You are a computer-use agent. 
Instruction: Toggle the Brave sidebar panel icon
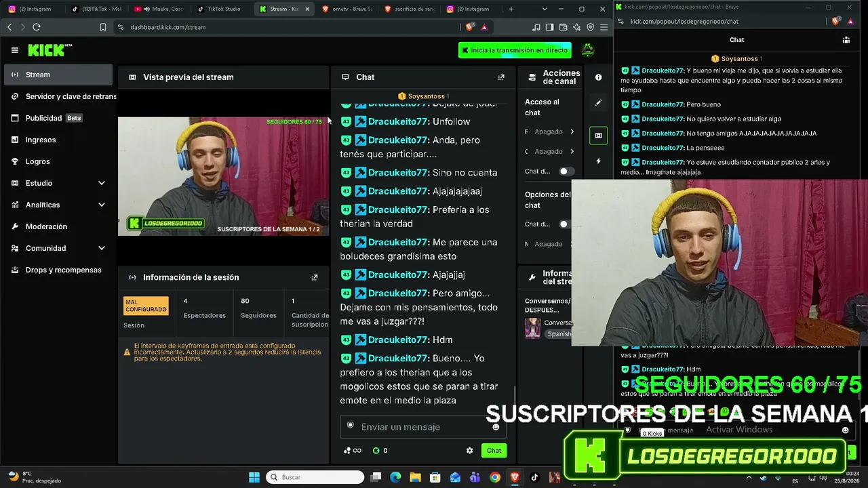coord(550,27)
